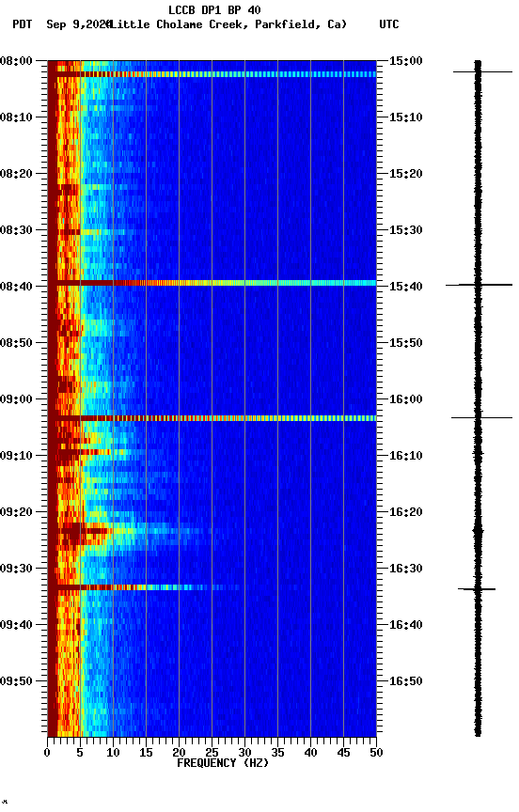
Task: Click the 0 Hz frequency axis label
Action: pos(48,753)
